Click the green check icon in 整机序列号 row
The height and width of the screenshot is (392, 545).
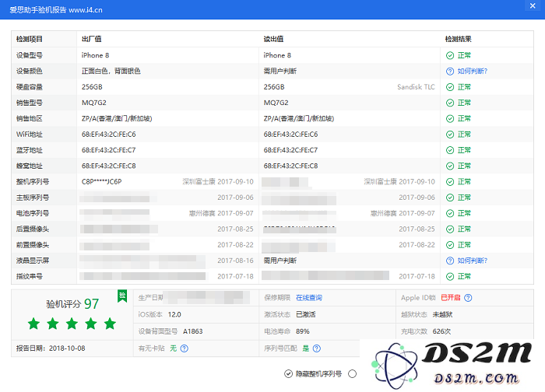450,182
